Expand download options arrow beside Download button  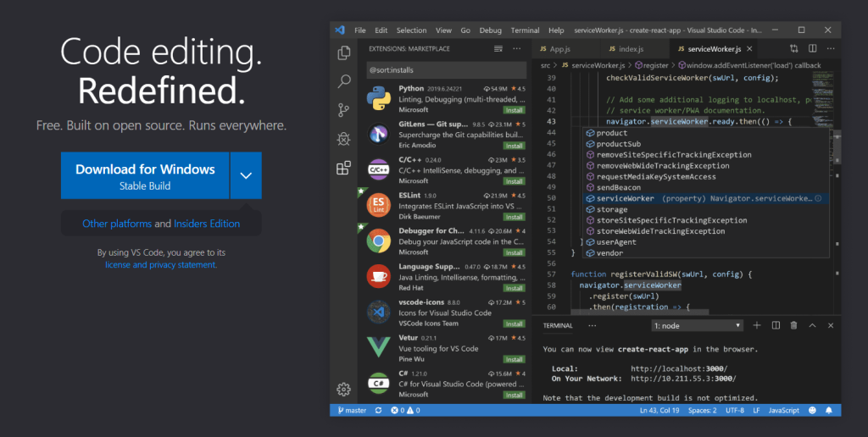[246, 175]
